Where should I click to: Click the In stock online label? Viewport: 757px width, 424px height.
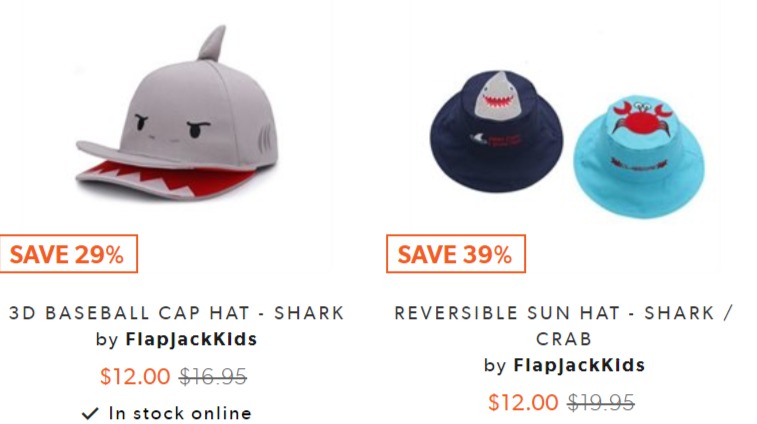pyautogui.click(x=180, y=413)
